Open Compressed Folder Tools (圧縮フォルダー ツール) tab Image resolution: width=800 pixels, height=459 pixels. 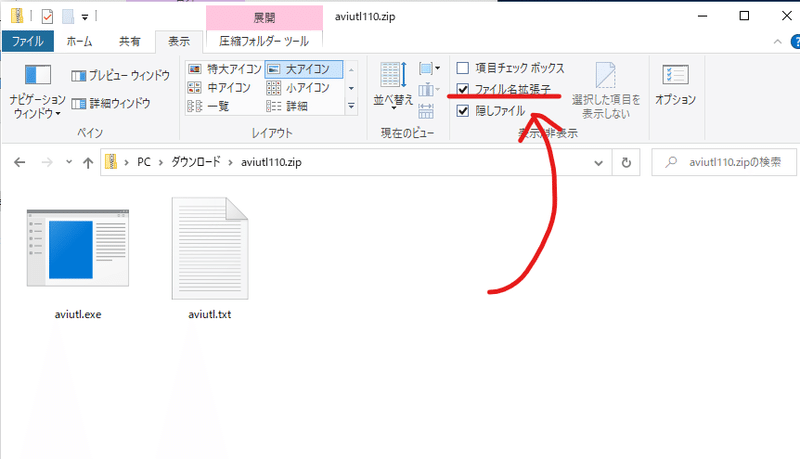coord(264,41)
